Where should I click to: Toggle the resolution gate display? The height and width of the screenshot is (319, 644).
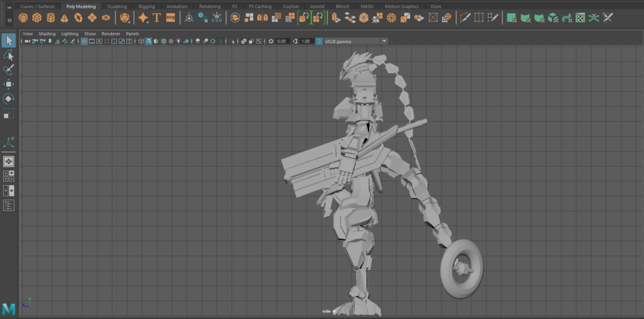[99, 41]
